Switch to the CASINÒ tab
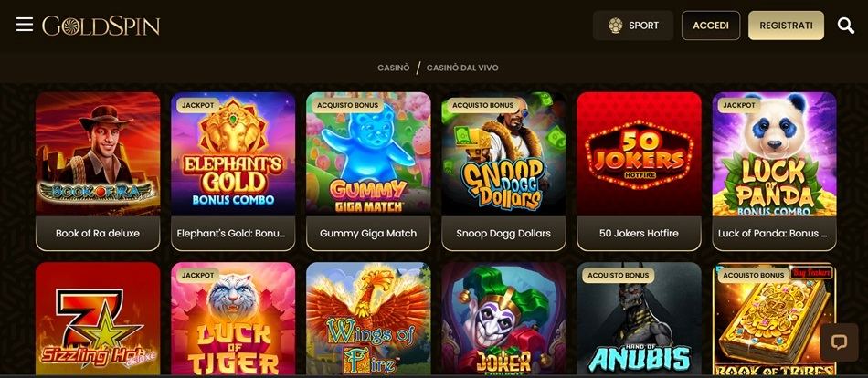Viewport: 868px width, 378px height. [394, 68]
